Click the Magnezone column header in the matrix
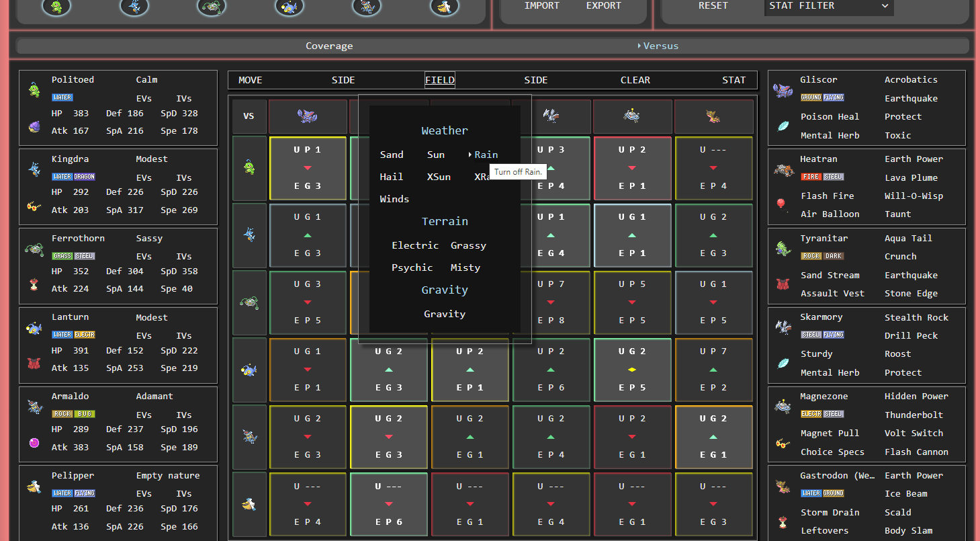 633,116
